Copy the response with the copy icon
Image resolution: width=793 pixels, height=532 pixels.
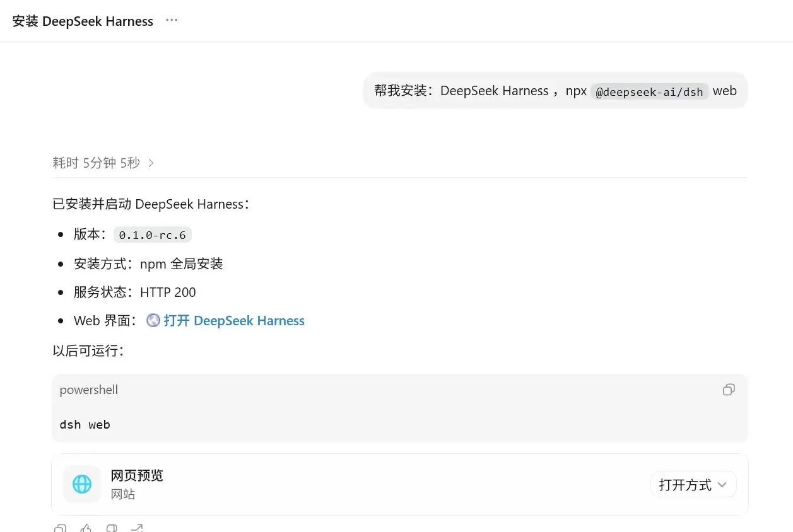click(60, 528)
